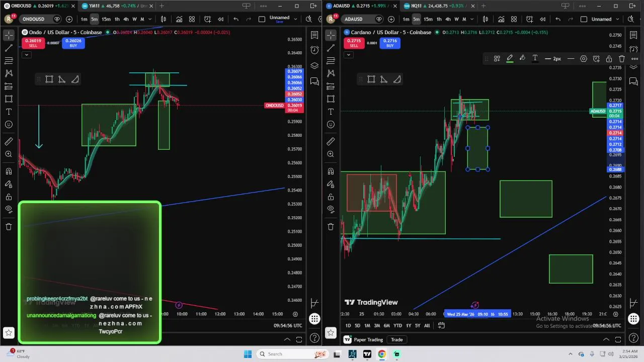The image size is (644, 362).
Task: Open alerts panel in ONDOUSD window right sidebar
Action: (314, 50)
